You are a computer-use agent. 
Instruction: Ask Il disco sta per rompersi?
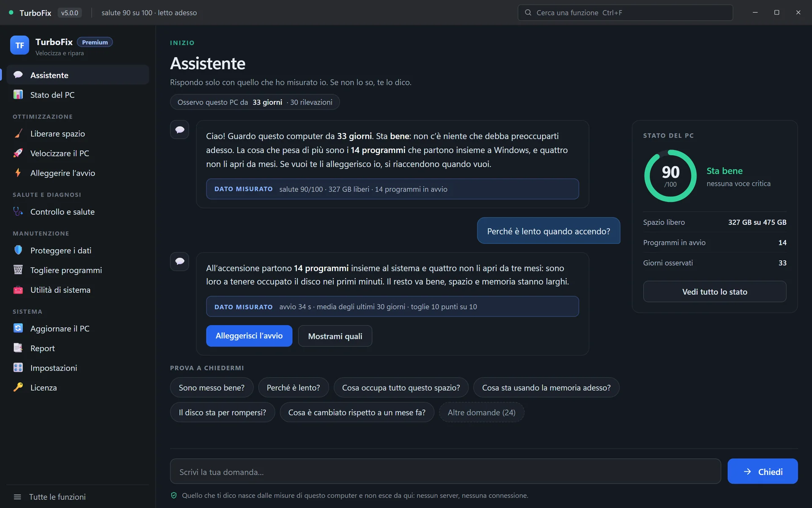pyautogui.click(x=222, y=412)
